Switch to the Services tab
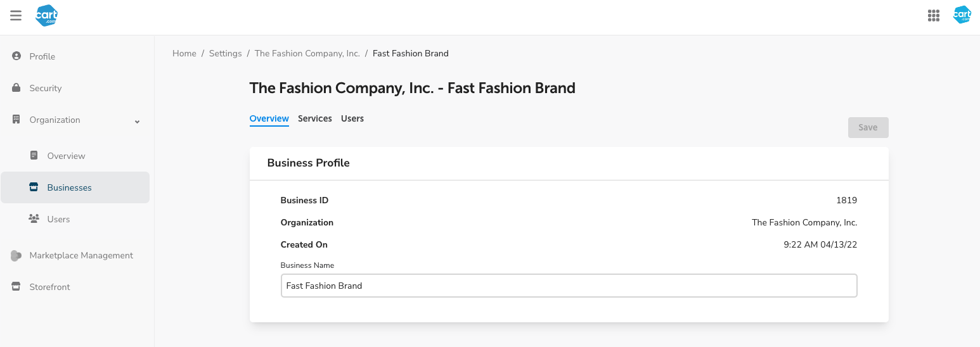The image size is (980, 347). click(315, 118)
